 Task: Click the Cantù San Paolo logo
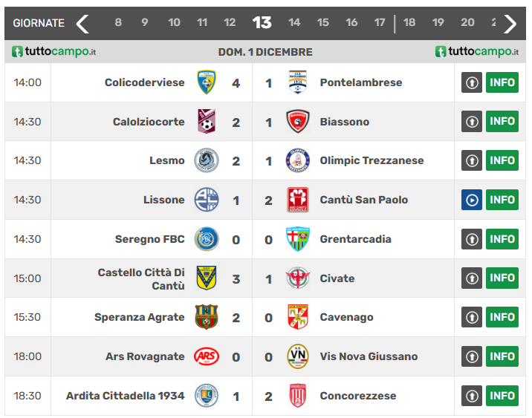(x=298, y=200)
